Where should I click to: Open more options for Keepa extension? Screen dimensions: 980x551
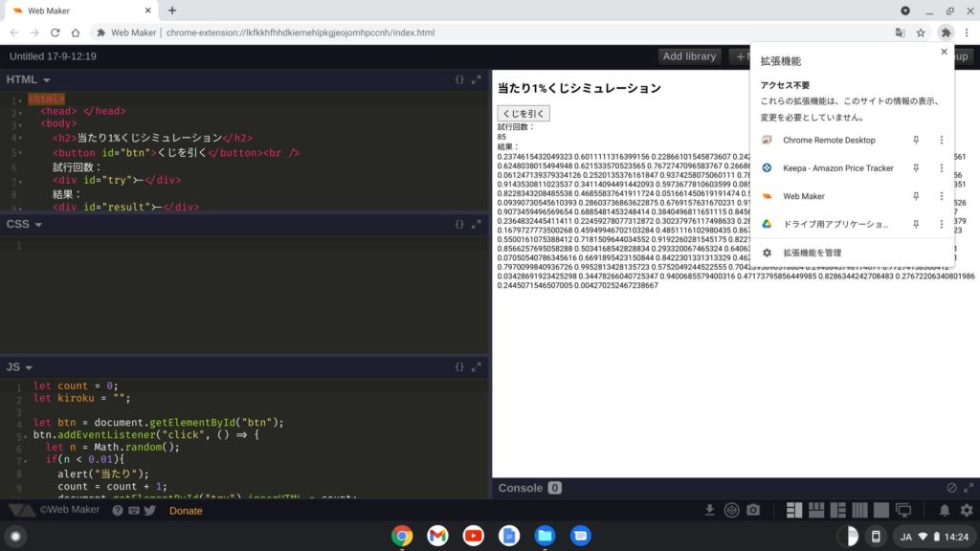[x=942, y=168]
